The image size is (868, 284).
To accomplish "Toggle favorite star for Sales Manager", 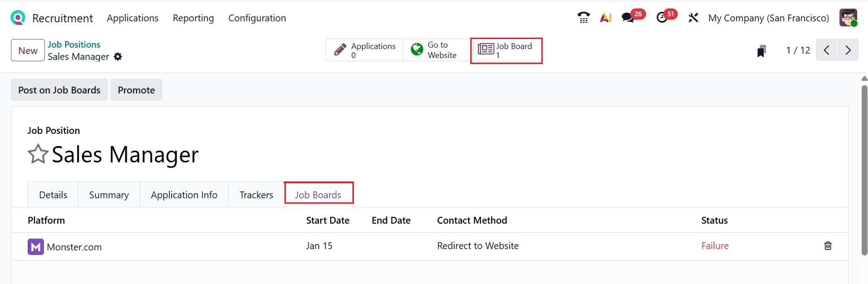I will 38,154.
